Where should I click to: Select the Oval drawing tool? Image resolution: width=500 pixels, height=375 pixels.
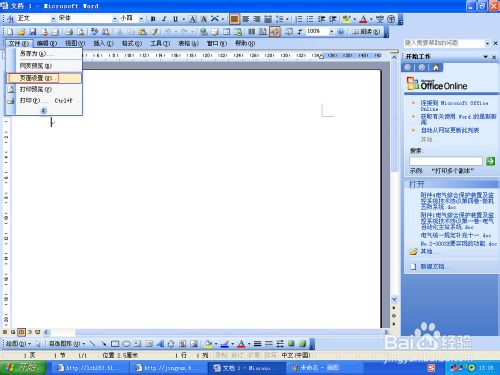pyautogui.click(x=126, y=343)
